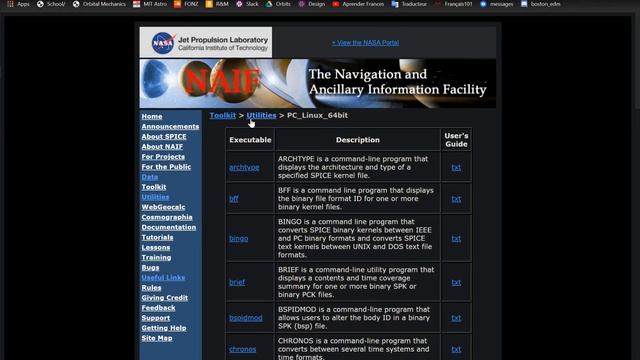Image resolution: width=640 pixels, height=360 pixels.
Task: Open About SPICE in sidebar
Action: point(164,136)
